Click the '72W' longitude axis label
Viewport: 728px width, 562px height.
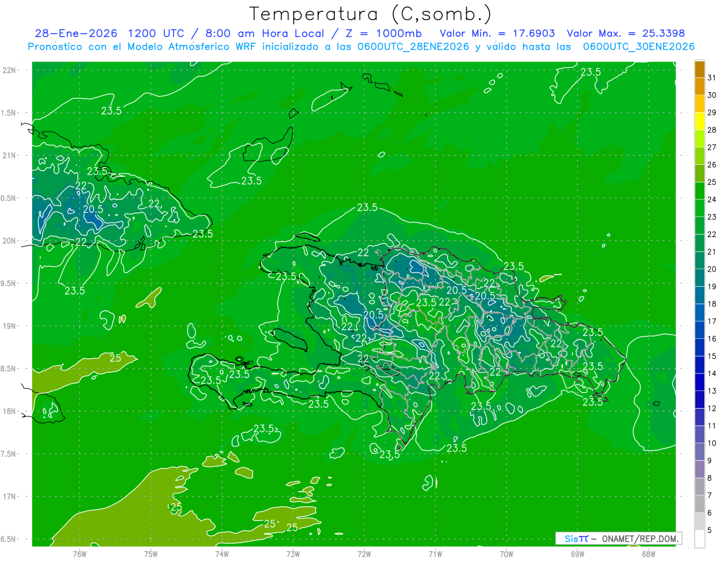tap(364, 554)
